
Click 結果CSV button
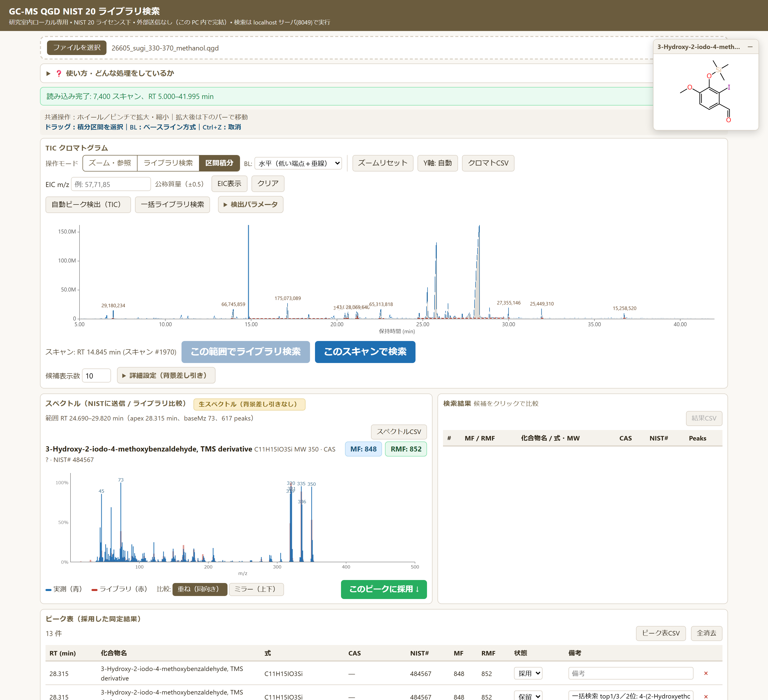(703, 418)
